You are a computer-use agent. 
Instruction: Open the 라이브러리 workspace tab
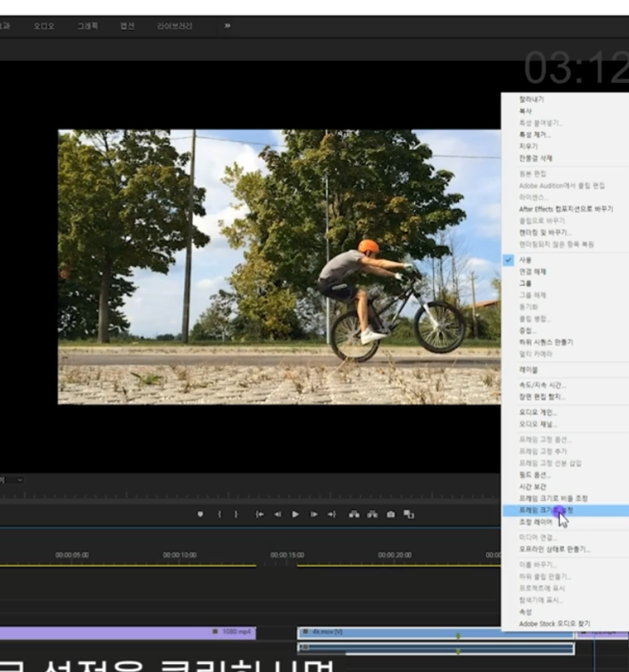click(175, 27)
